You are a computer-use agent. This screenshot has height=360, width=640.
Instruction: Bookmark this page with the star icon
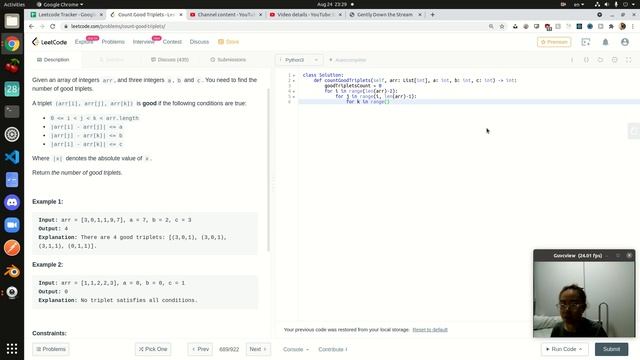(x=502, y=26)
